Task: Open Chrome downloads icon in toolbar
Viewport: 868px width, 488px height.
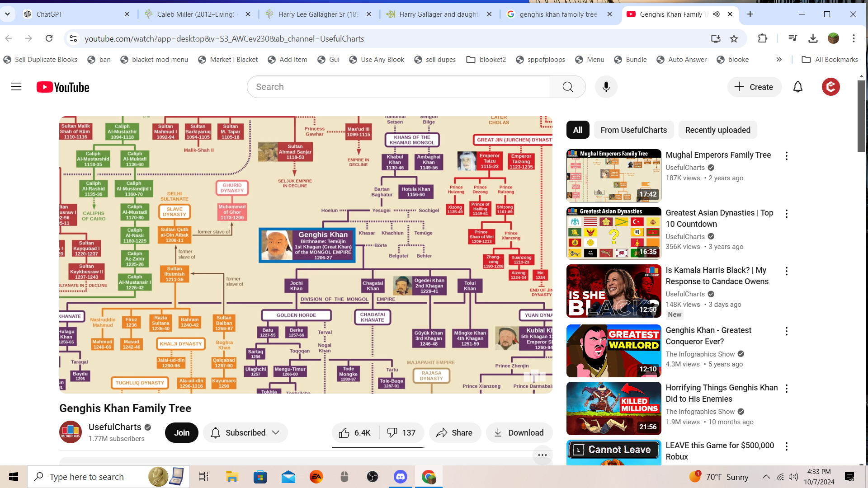Action: [x=813, y=38]
